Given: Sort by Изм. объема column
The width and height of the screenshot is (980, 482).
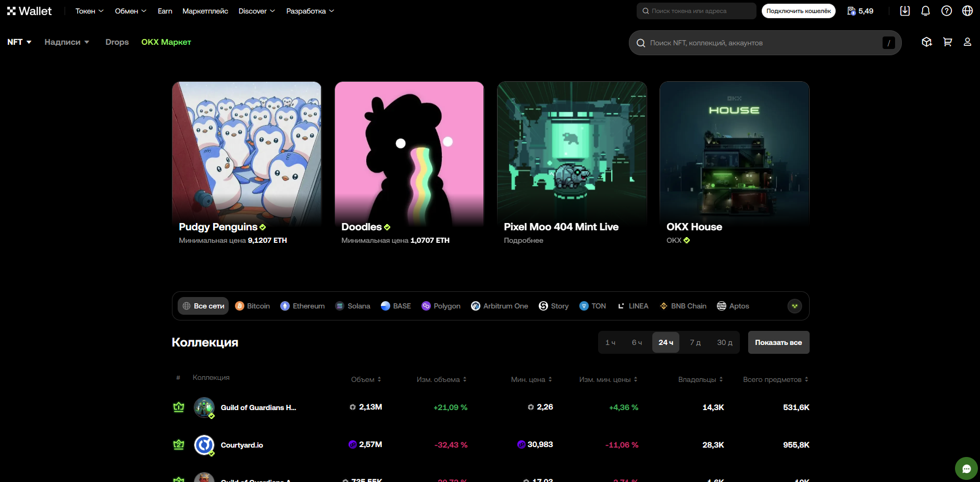Looking at the screenshot, I should pyautogui.click(x=442, y=379).
